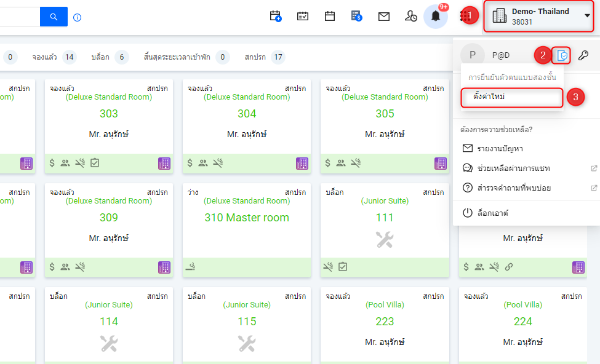Open room 304 card
This screenshot has height=364, width=600.
tap(247, 126)
